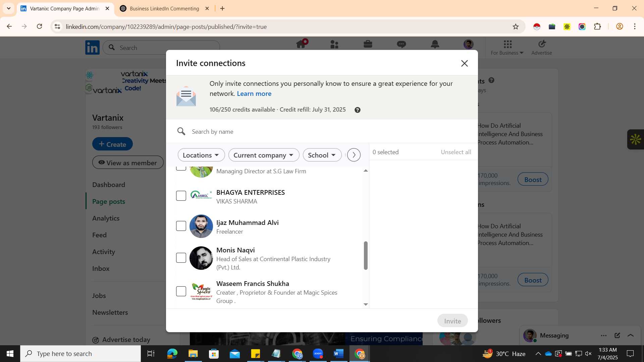
Task: Open the Jobs sidebar item
Action: coord(99,296)
